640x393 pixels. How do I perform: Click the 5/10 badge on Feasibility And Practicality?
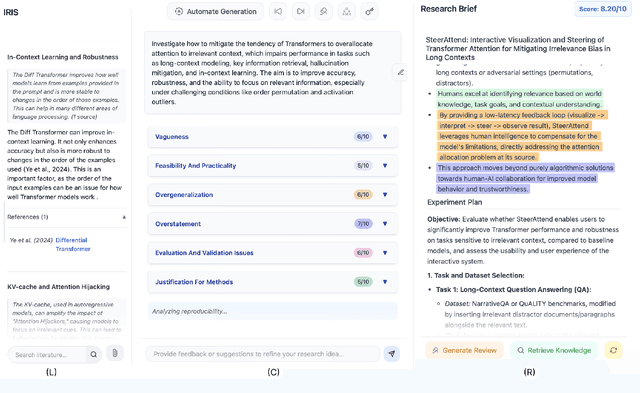[x=363, y=166]
